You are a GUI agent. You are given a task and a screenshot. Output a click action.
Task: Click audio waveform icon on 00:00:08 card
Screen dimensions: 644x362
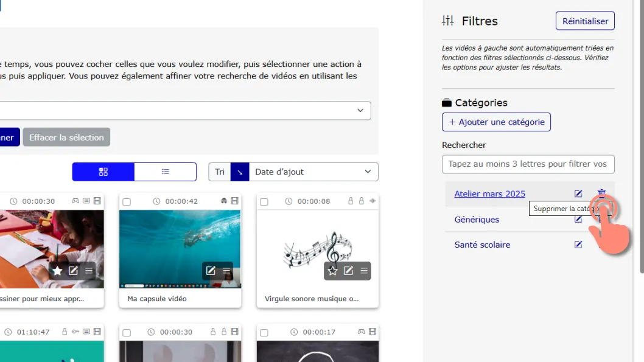click(x=373, y=201)
